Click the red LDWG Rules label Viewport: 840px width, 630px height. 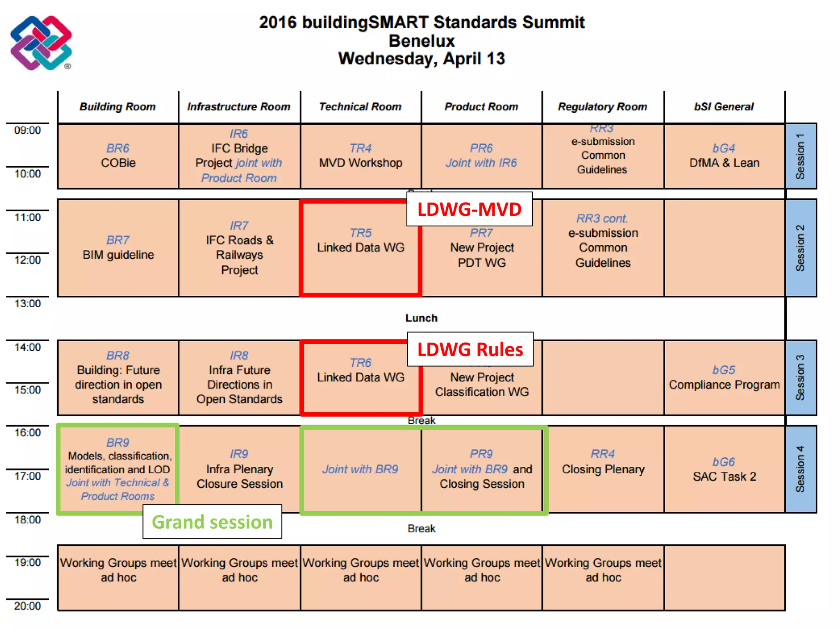tap(470, 349)
